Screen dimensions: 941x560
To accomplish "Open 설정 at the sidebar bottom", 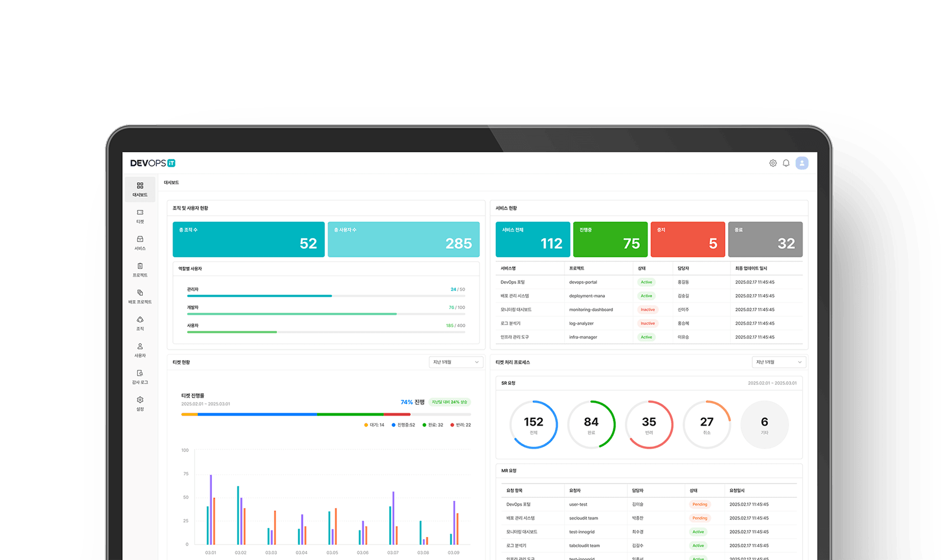I will point(140,404).
